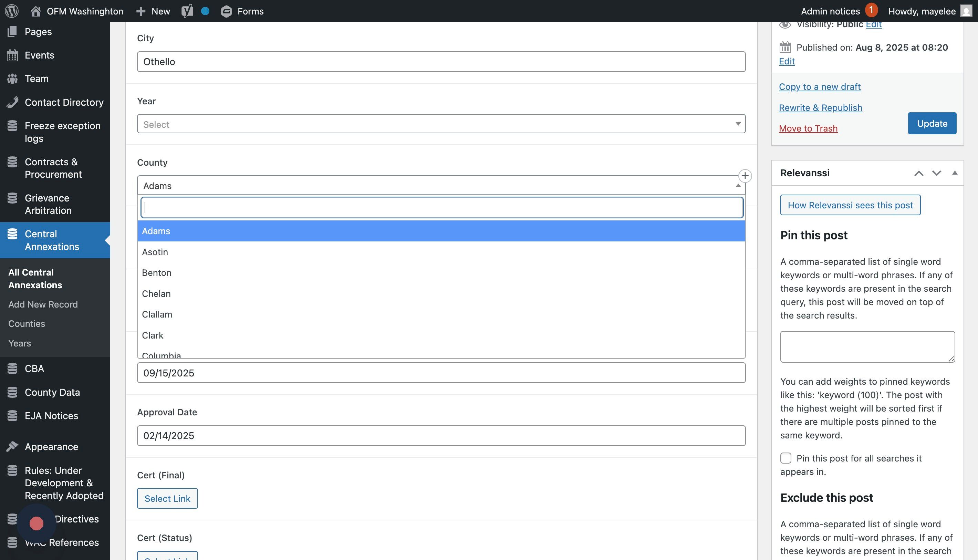Click the plus icon next to County field
Image resolution: width=978 pixels, height=560 pixels.
(x=745, y=176)
